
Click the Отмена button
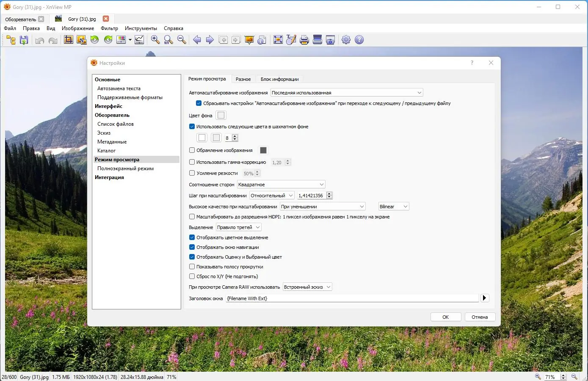click(480, 317)
